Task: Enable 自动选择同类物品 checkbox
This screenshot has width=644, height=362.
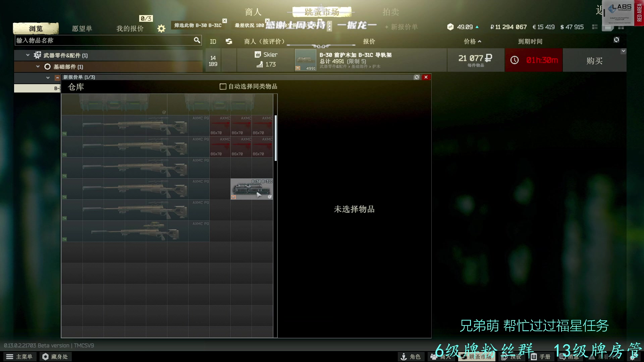Action: coord(223,86)
